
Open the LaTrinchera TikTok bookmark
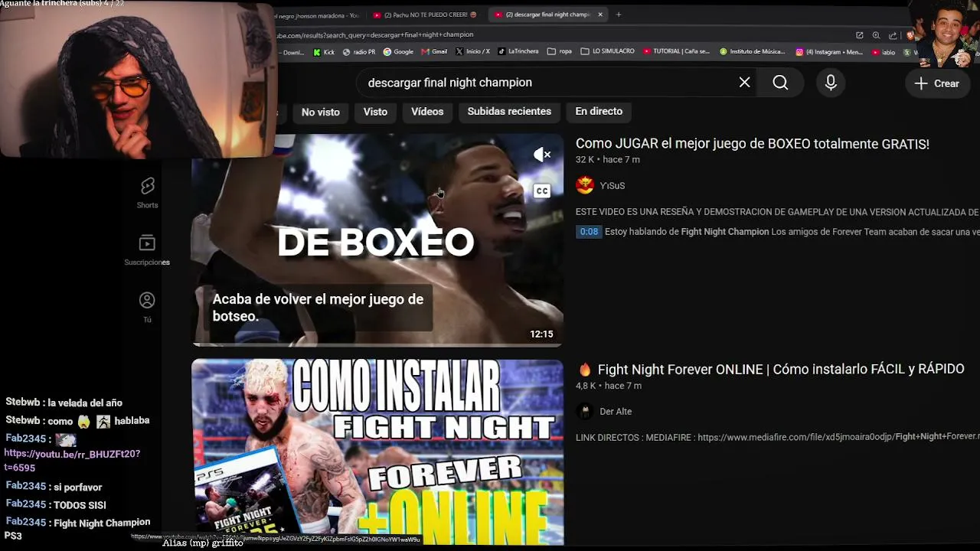(518, 52)
